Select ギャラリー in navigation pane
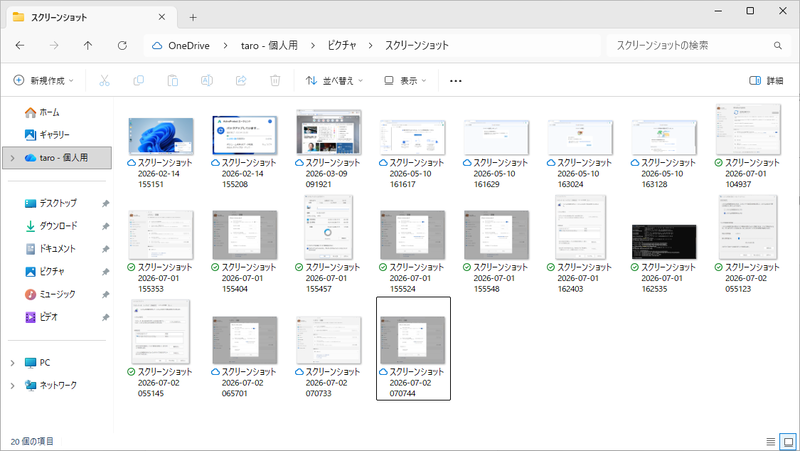The height and width of the screenshot is (451, 800). click(47, 135)
